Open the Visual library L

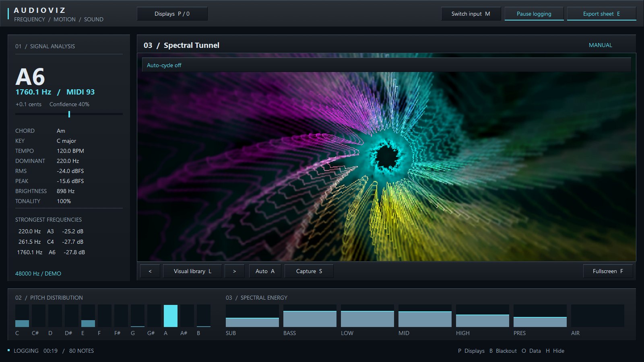(192, 271)
